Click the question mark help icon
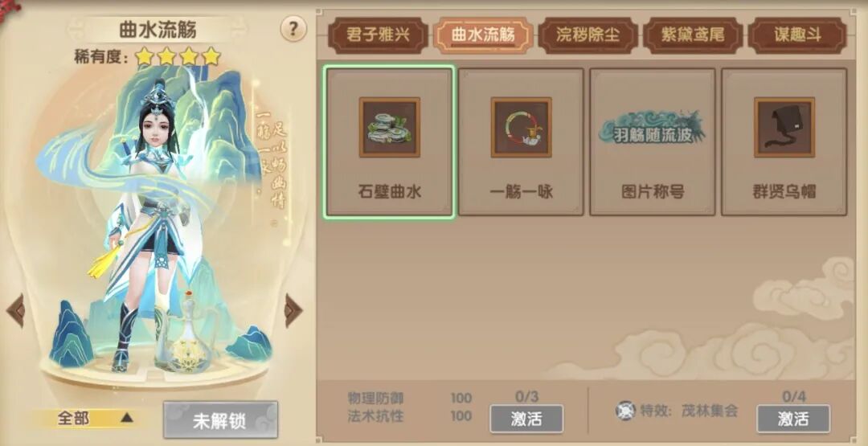Screen dimensions: 868x446 (x=293, y=29)
